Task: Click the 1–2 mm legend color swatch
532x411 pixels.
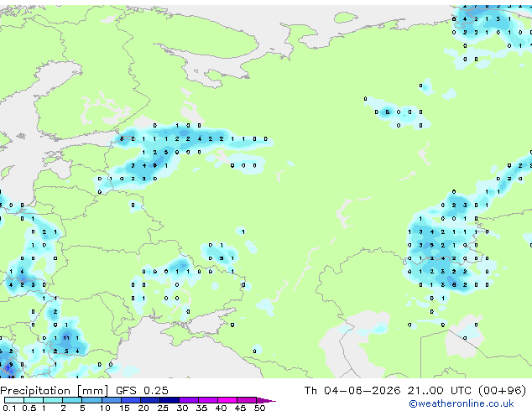Action: 53,400
